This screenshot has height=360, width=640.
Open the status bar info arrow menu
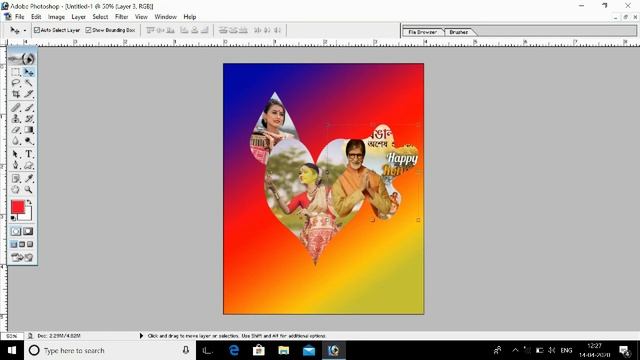(141, 336)
